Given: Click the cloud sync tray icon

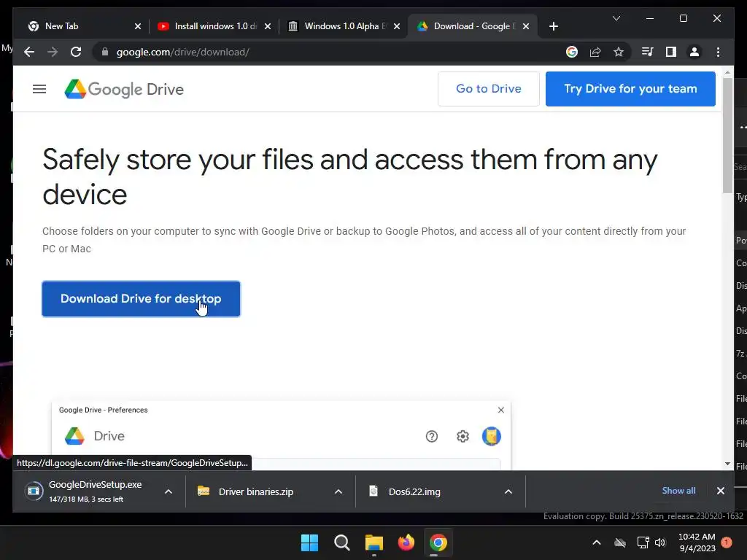Looking at the screenshot, I should [620, 542].
